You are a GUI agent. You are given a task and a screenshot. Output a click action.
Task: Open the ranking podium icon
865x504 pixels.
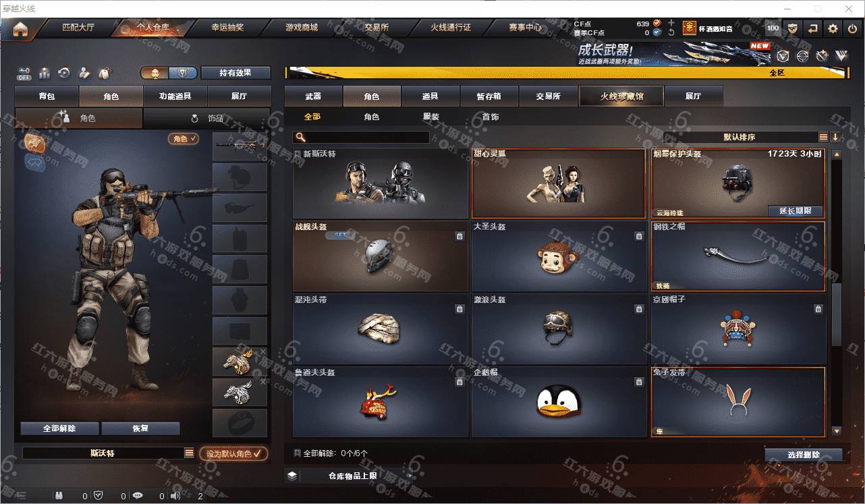45,73
